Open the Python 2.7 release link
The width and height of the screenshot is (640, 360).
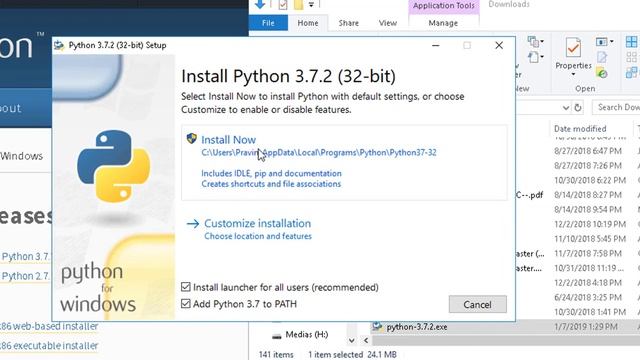point(25,276)
